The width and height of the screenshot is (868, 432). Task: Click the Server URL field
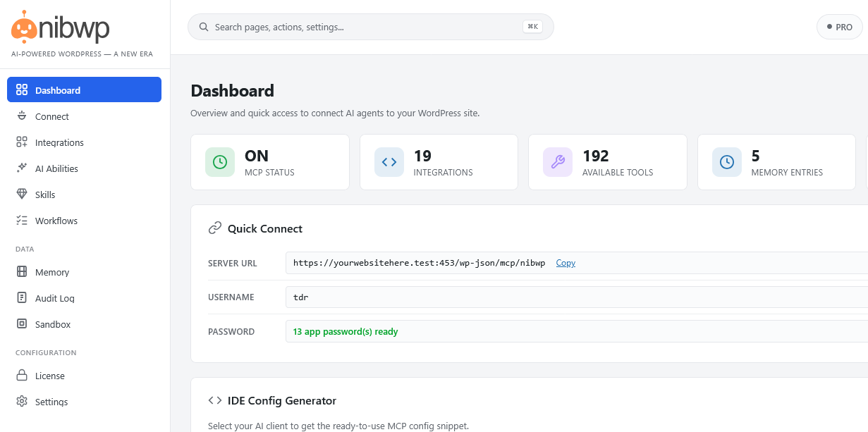[x=577, y=263]
